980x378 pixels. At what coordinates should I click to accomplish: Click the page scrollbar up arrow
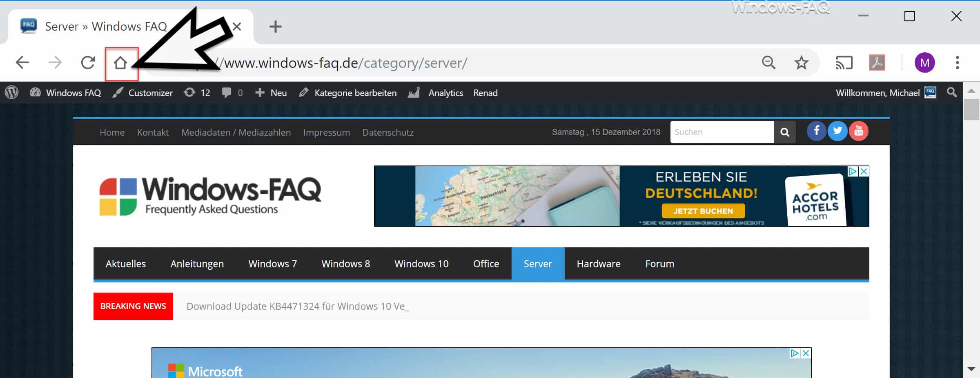pyautogui.click(x=971, y=91)
